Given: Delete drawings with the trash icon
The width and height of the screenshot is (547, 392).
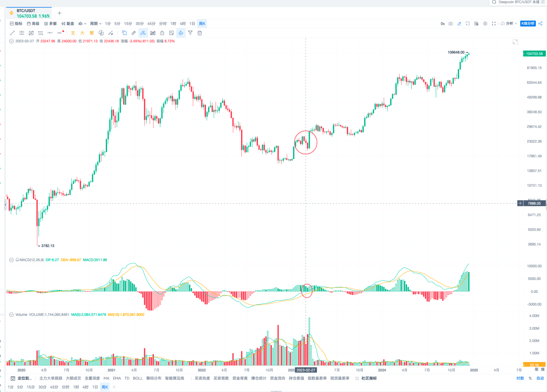Looking at the screenshot, I should 200,33.
